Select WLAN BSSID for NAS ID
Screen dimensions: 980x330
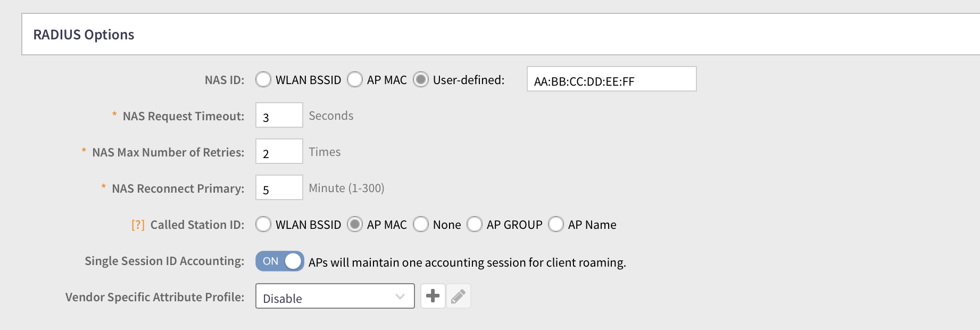(x=263, y=80)
